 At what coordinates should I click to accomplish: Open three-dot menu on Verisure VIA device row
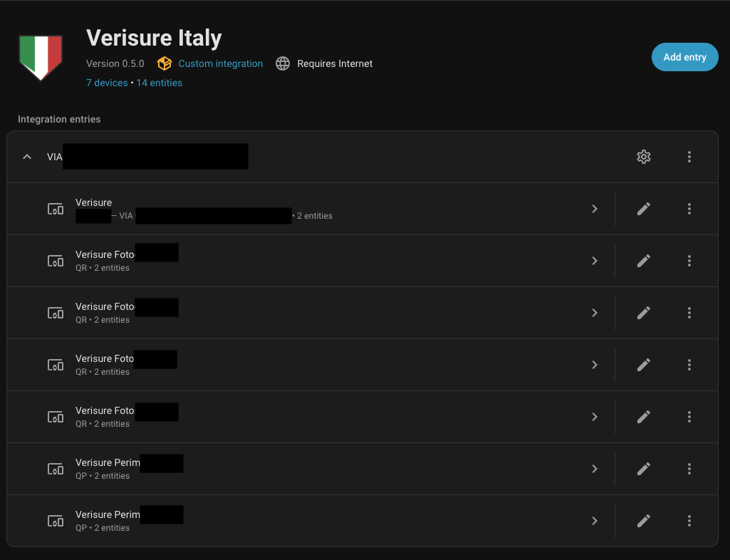(x=689, y=209)
